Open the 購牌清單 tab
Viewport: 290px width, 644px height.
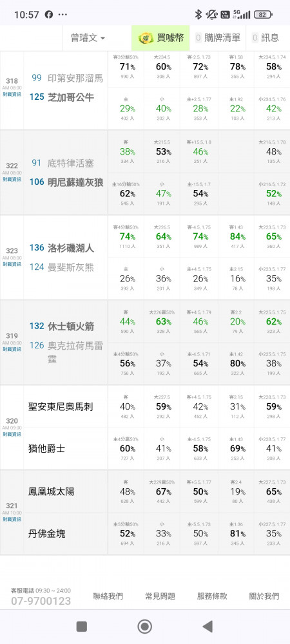(218, 38)
